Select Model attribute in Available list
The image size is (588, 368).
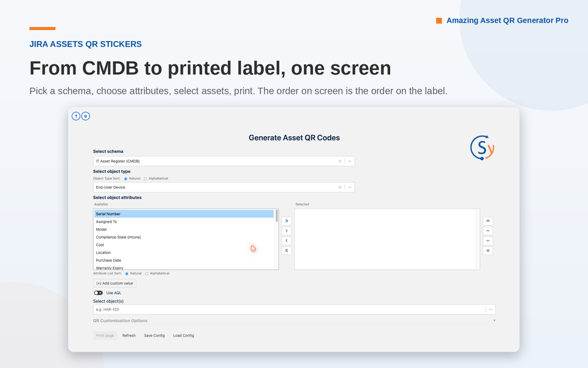click(x=184, y=229)
